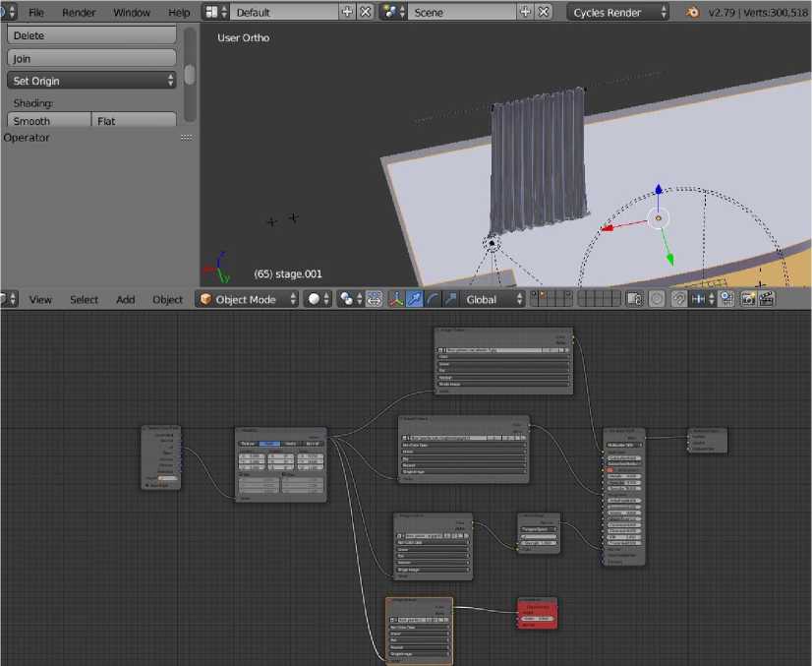Add a new scene with the plus icon
The width and height of the screenshot is (812, 666).
pyautogui.click(x=525, y=13)
